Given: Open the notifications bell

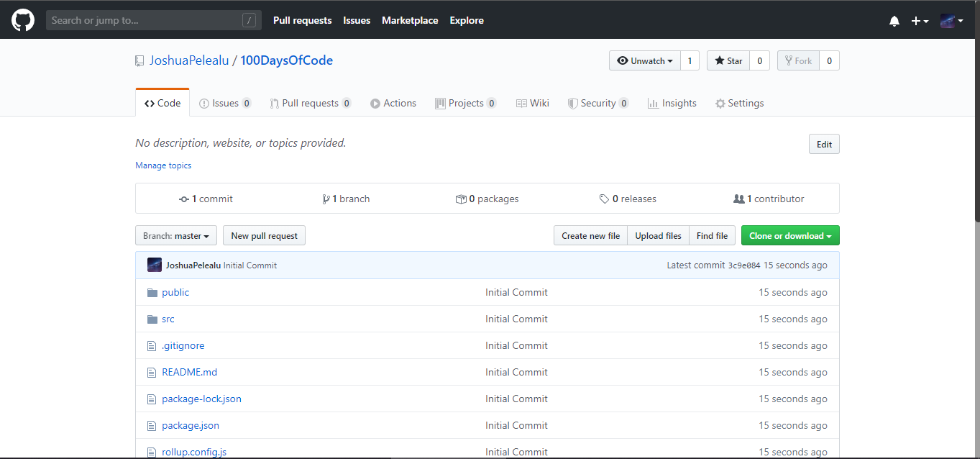Looking at the screenshot, I should [x=894, y=21].
